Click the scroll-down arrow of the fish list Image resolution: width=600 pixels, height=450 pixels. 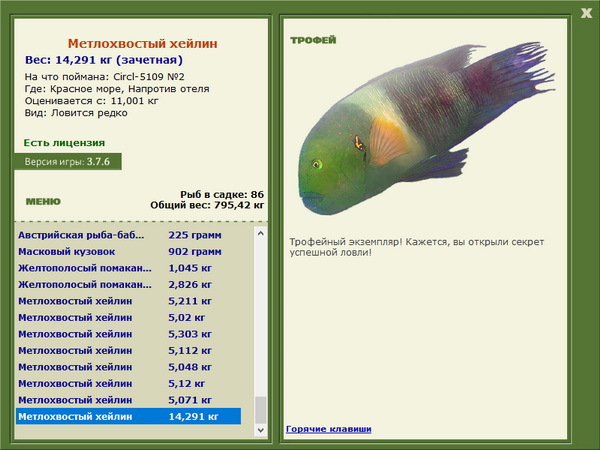[x=262, y=431]
